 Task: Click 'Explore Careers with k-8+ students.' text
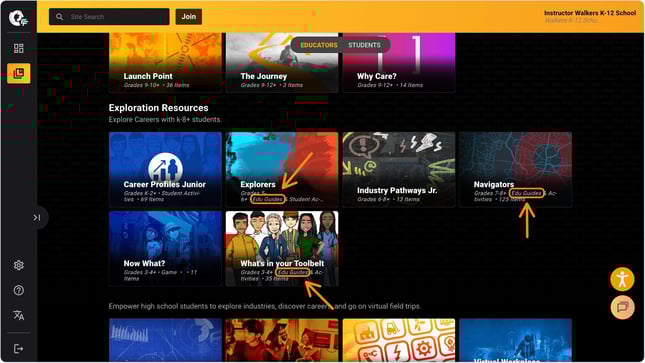[165, 120]
